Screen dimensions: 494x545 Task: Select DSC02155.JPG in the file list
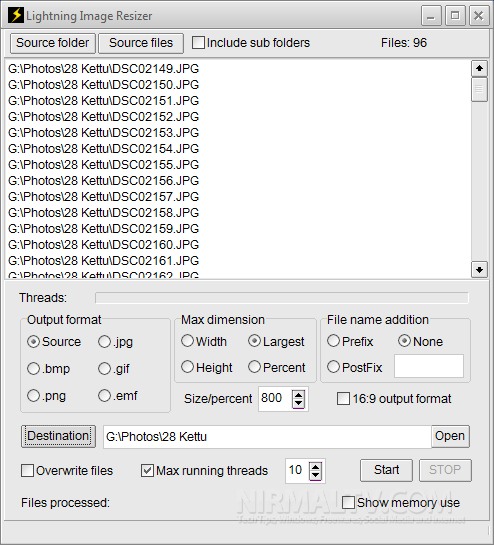click(103, 165)
